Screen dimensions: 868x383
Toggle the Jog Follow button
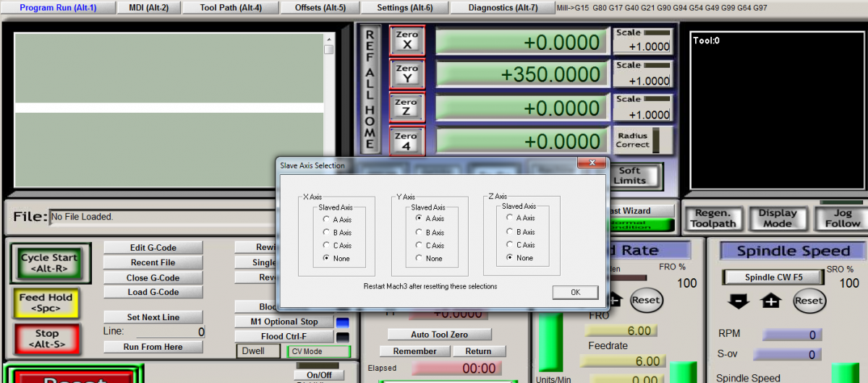coord(843,218)
